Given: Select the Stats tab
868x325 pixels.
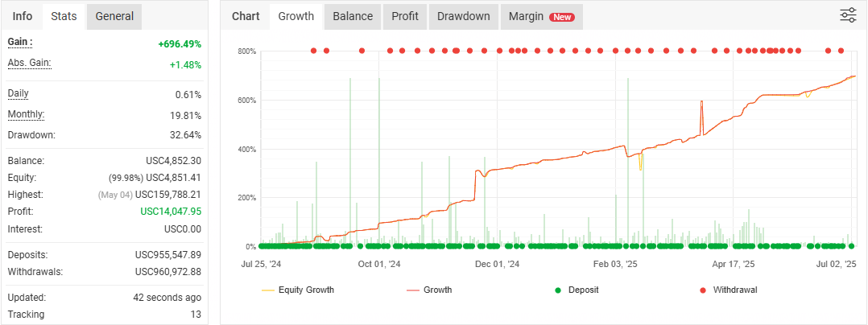Looking at the screenshot, I should 63,16.
